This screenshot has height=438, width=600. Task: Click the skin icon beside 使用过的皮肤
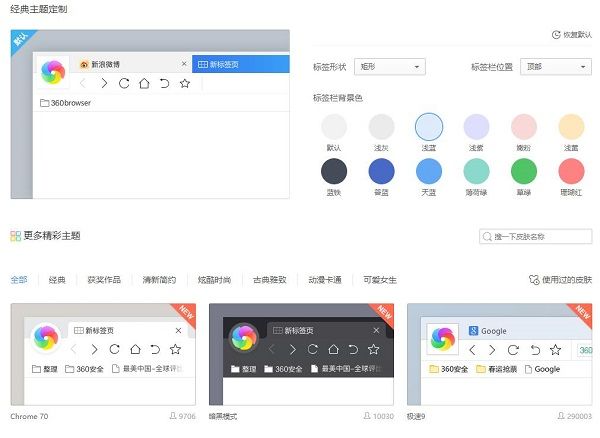pos(533,280)
